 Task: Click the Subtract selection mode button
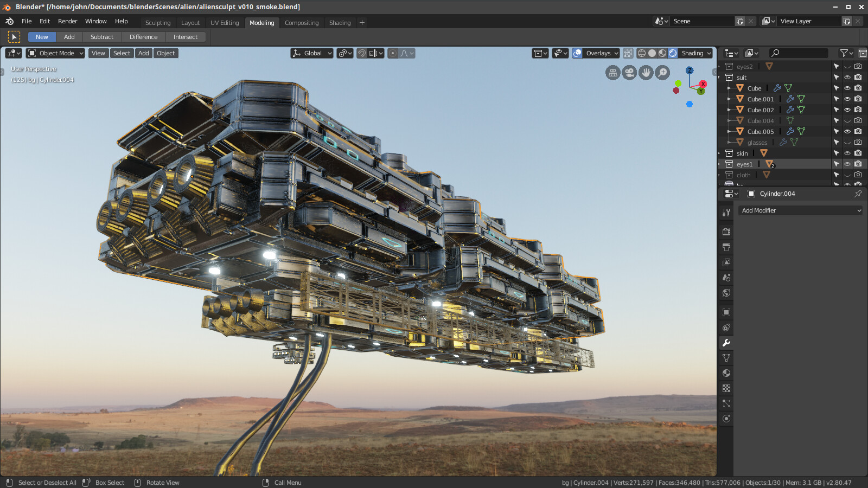click(x=102, y=37)
